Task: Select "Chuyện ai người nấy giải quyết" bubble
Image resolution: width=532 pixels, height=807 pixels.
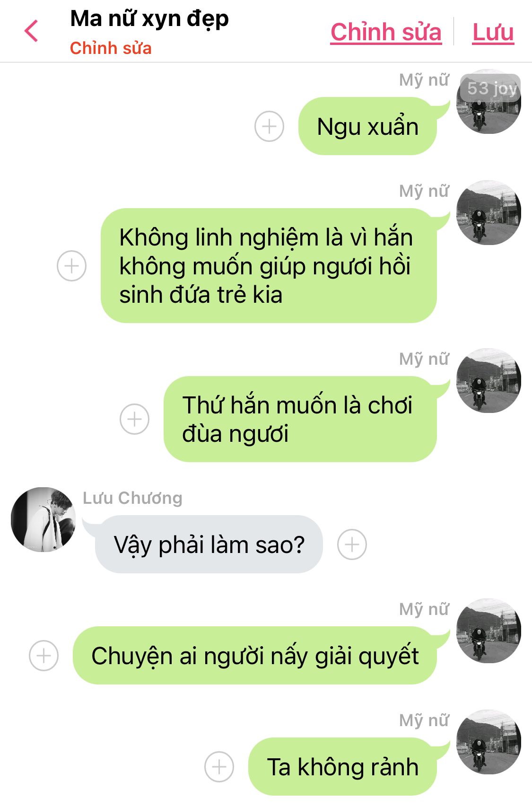Action: coord(255,656)
